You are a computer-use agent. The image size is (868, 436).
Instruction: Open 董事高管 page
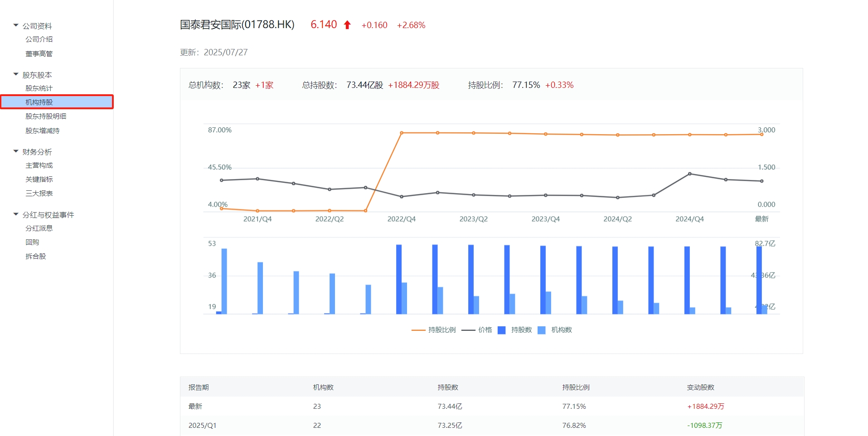pyautogui.click(x=39, y=54)
